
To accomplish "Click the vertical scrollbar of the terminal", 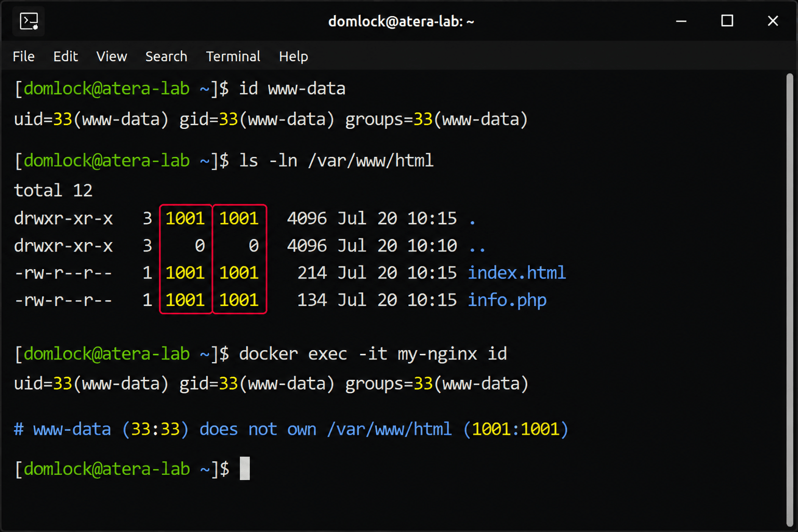I will click(790, 300).
